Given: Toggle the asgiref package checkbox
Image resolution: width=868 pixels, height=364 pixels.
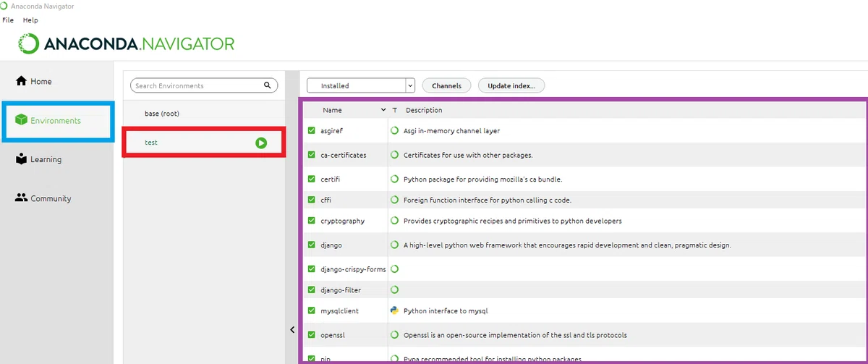Looking at the screenshot, I should pyautogui.click(x=312, y=131).
